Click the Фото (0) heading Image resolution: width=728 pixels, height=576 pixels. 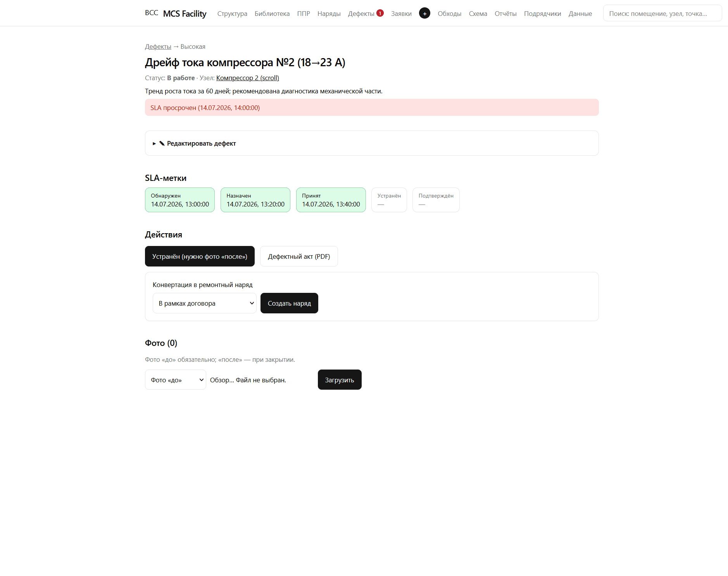[161, 343]
